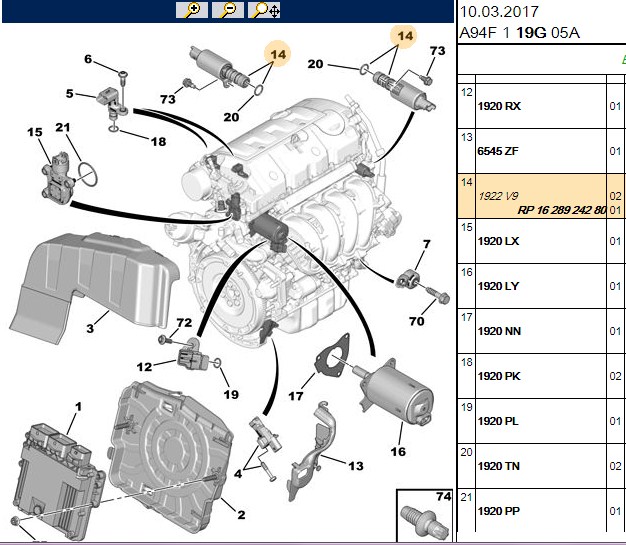
Task: Click replacement part RP 16 289 242 80
Action: [562, 210]
